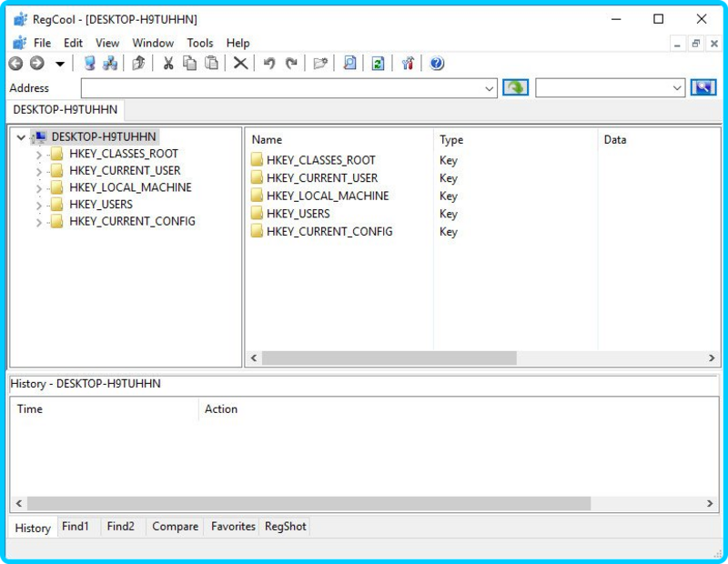
Task: Collapse the DESKTOP-H9TUHHN tree root
Action: (x=21, y=137)
